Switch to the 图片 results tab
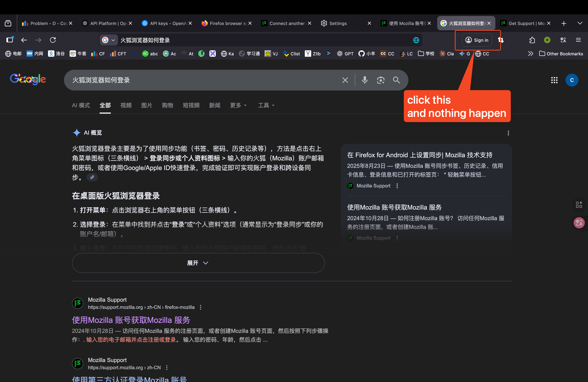The height and width of the screenshot is (382, 588). 147,105
